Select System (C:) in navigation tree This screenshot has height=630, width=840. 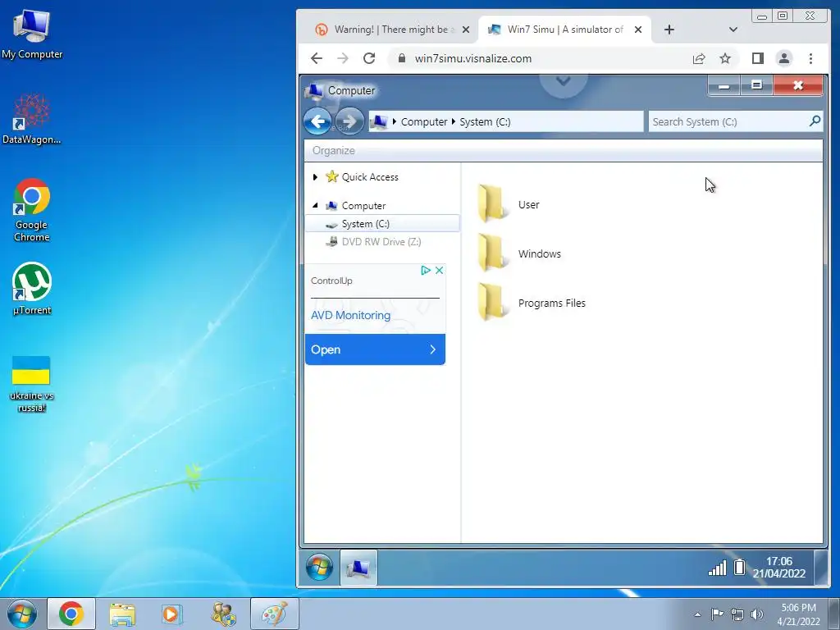[x=382, y=223]
